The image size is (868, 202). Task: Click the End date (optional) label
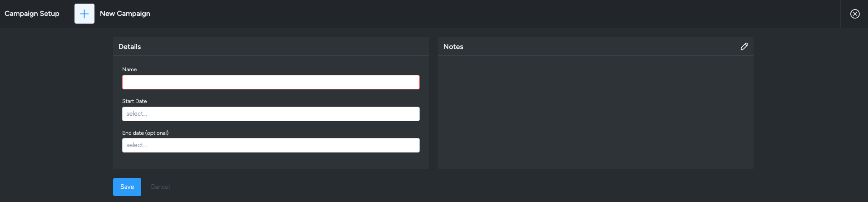click(x=145, y=133)
